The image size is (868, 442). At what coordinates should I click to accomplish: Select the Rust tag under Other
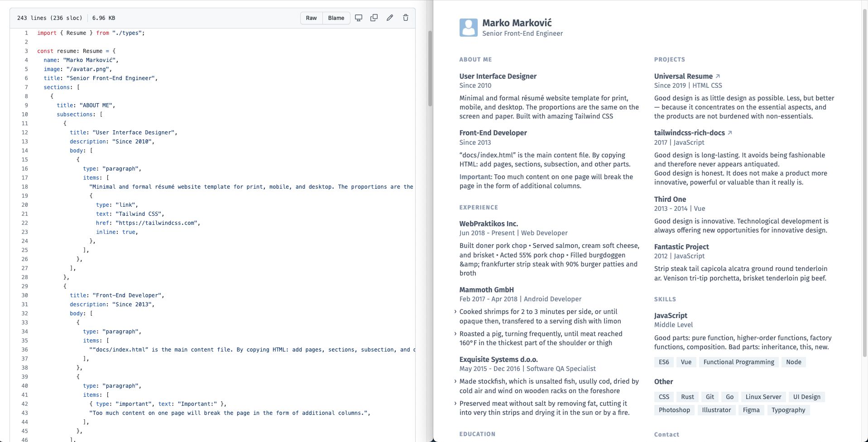(x=687, y=397)
